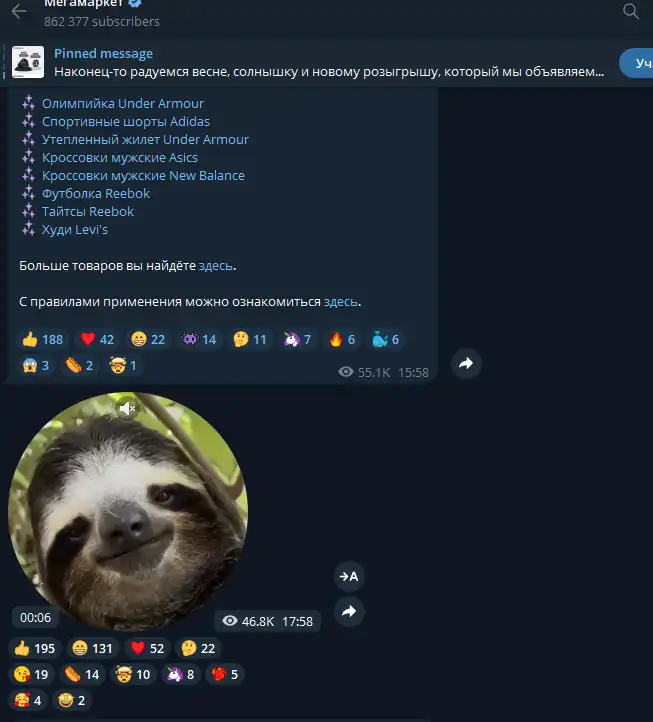React with fire emoji showing 6

(x=342, y=339)
